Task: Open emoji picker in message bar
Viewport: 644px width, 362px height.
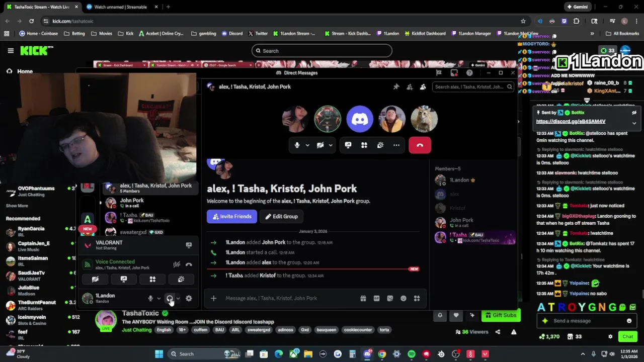Action: [x=403, y=298]
